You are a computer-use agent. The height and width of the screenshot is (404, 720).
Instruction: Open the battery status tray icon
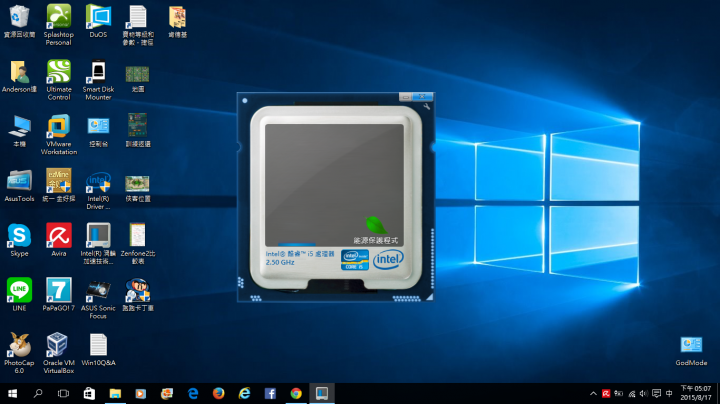coord(619,393)
